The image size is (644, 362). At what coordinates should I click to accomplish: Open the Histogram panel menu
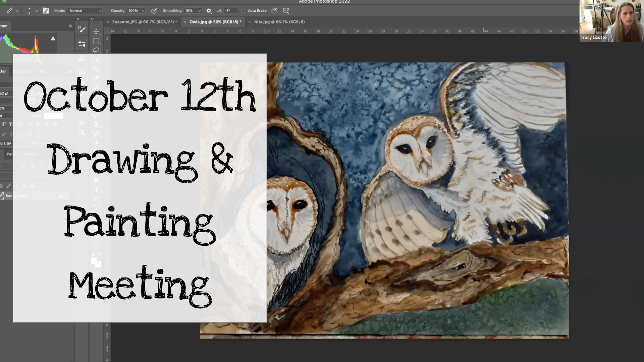click(70, 26)
